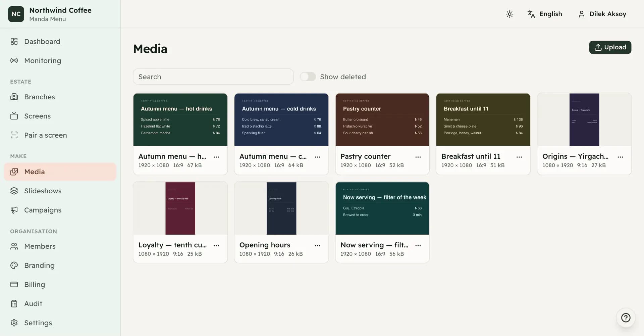
Task: Click the Monitoring broadcast icon
Action: (x=14, y=60)
